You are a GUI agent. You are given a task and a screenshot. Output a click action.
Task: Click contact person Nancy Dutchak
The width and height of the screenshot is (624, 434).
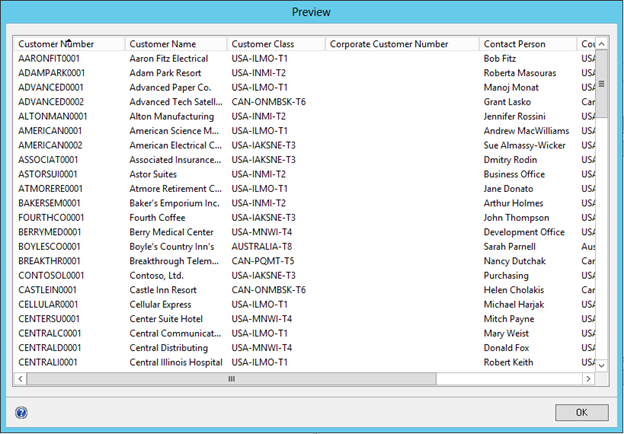click(x=515, y=261)
